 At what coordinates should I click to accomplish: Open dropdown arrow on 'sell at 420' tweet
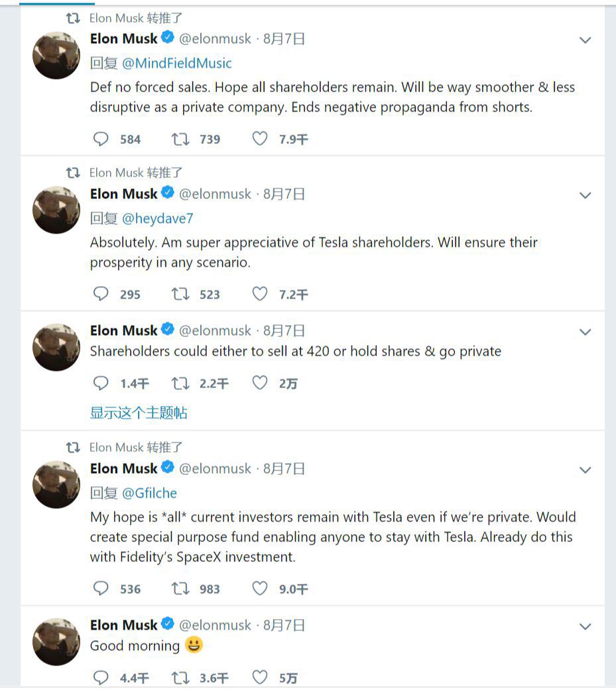pyautogui.click(x=585, y=332)
